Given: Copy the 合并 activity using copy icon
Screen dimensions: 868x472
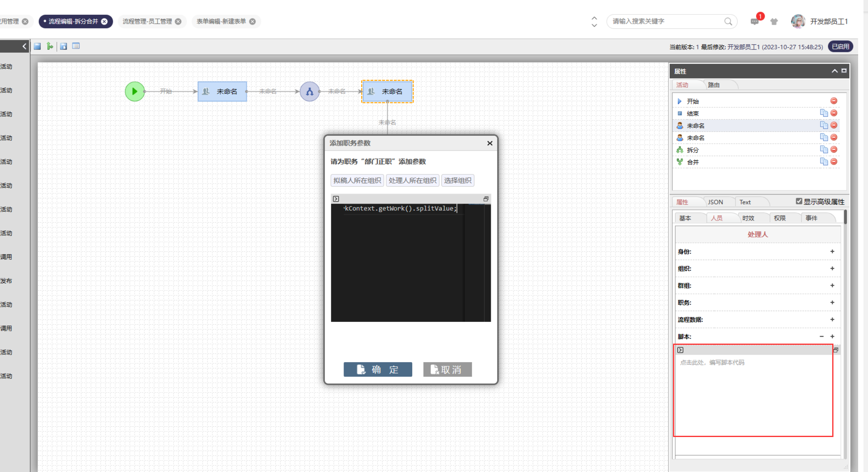Looking at the screenshot, I should tap(824, 162).
